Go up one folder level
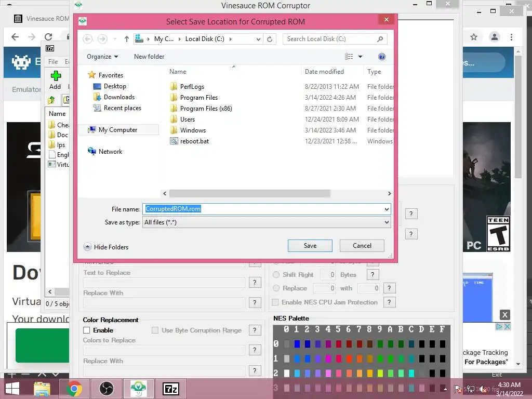 127,39
